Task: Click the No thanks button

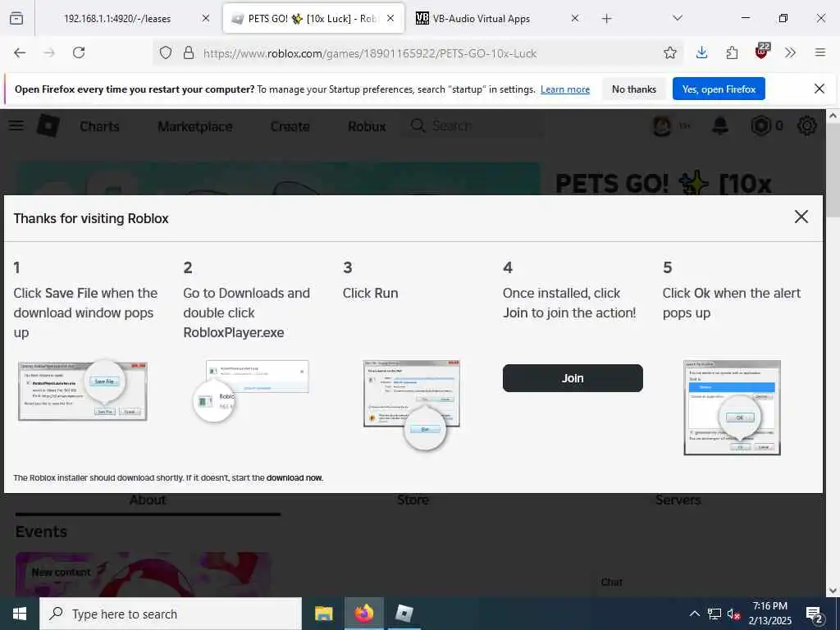Action: tap(634, 89)
